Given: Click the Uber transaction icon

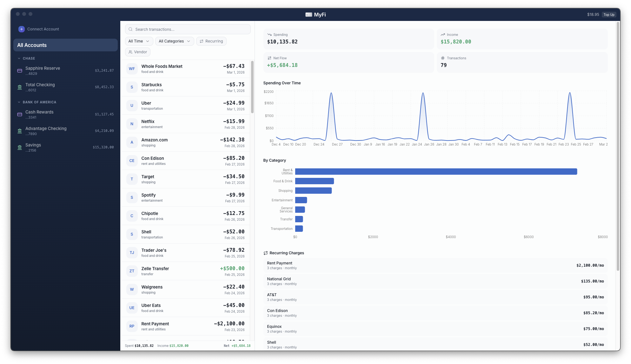Looking at the screenshot, I should 132,105.
